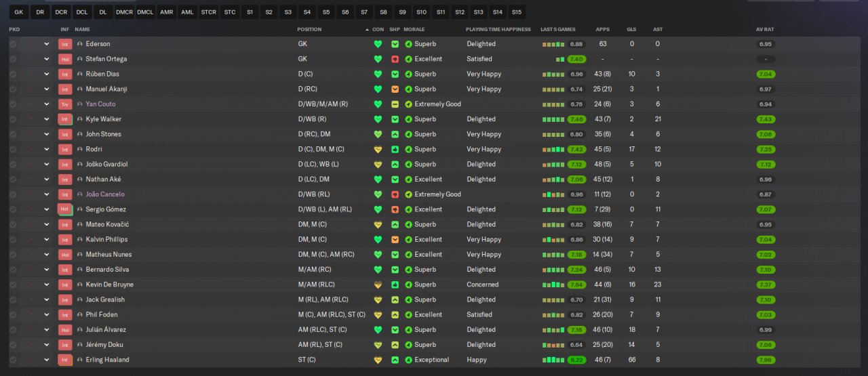Screen dimensions: 868x376
Task: Click Kalvin Phillips's orange sharpness icon
Action: (395, 239)
